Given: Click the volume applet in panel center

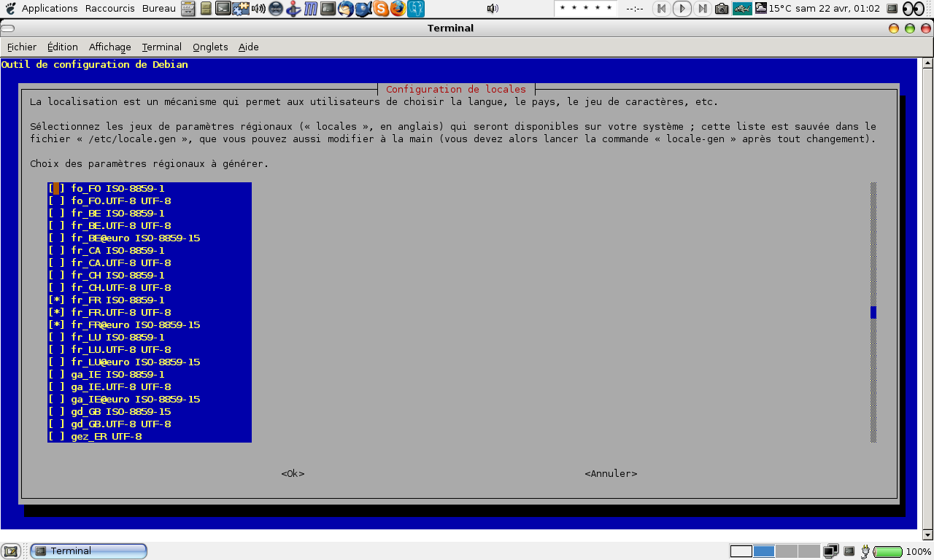Looking at the screenshot, I should [493, 9].
